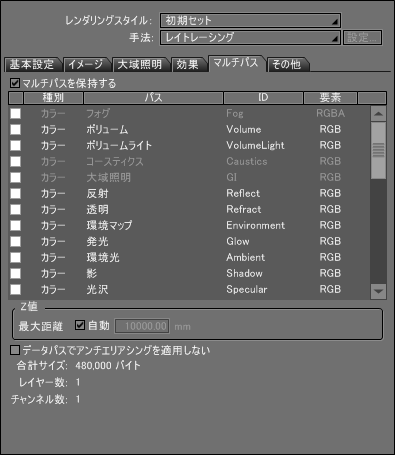The height and width of the screenshot is (455, 395).
Task: Enable the Specular pass checkbox
Action: [x=15, y=289]
